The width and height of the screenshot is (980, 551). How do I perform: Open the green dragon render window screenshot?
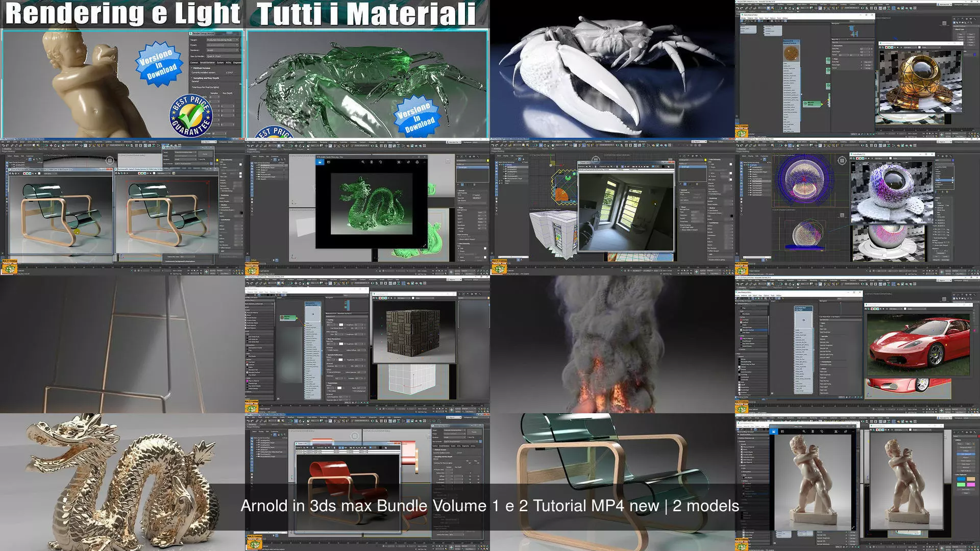tap(367, 207)
